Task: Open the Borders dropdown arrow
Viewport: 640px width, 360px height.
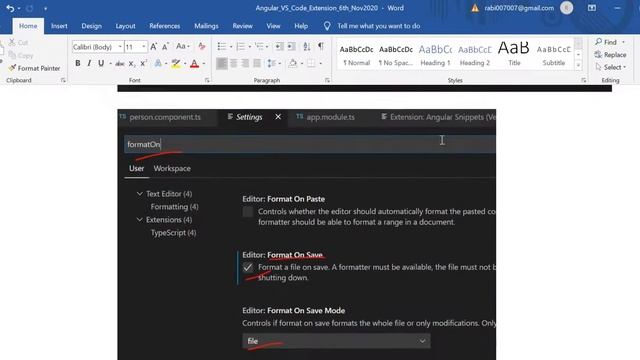Action: coord(320,64)
